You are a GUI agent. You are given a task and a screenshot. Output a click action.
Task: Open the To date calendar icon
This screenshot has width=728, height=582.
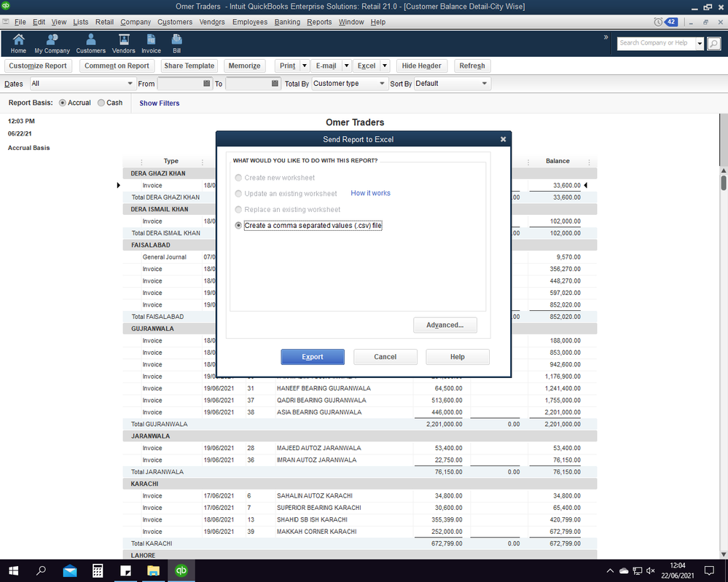click(275, 84)
